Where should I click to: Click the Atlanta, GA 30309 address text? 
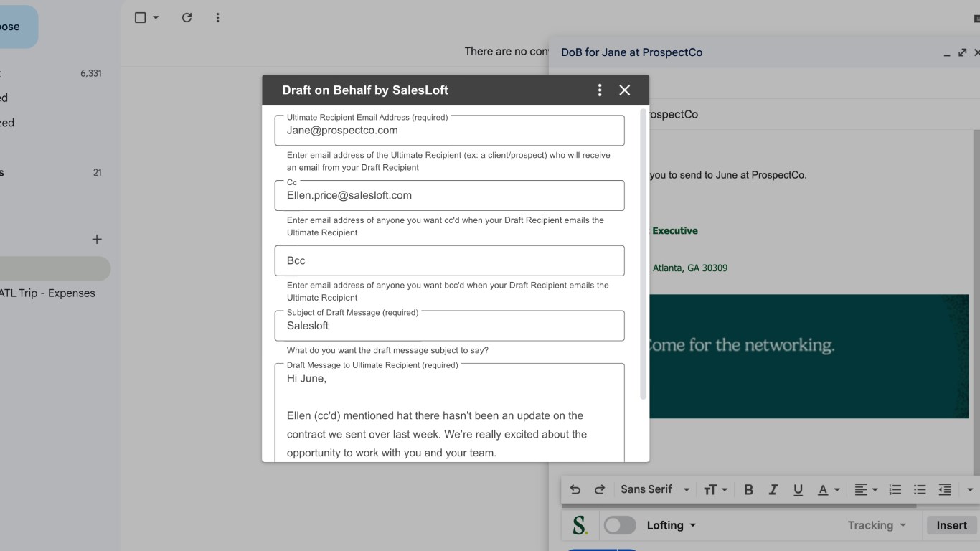pyautogui.click(x=690, y=268)
